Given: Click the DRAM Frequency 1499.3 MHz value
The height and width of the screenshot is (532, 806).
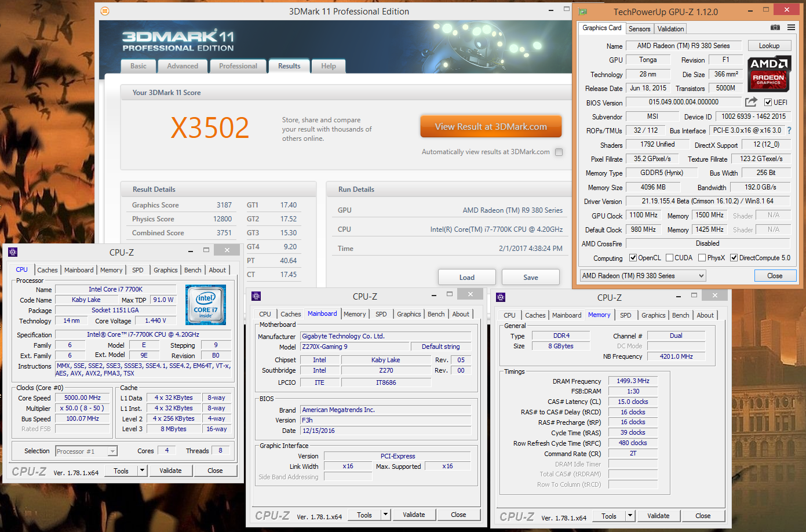Looking at the screenshot, I should coord(633,381).
